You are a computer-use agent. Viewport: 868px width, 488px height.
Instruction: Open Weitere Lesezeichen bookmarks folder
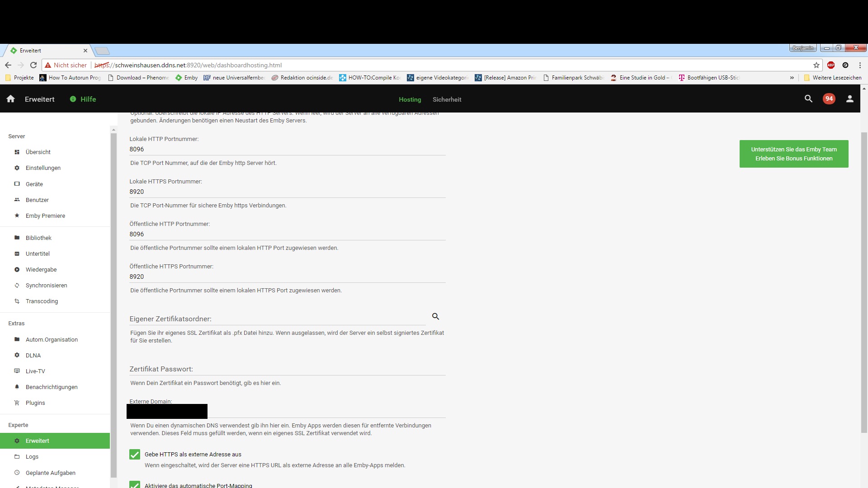[832, 78]
